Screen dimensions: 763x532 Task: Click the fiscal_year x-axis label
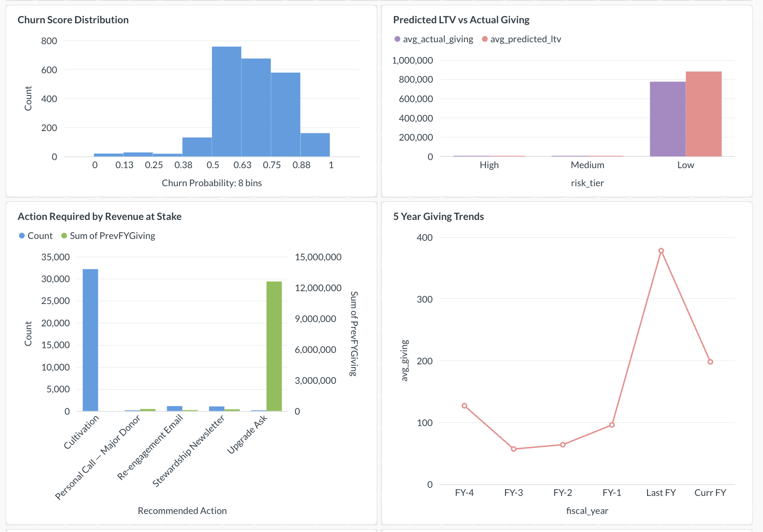tap(587, 511)
